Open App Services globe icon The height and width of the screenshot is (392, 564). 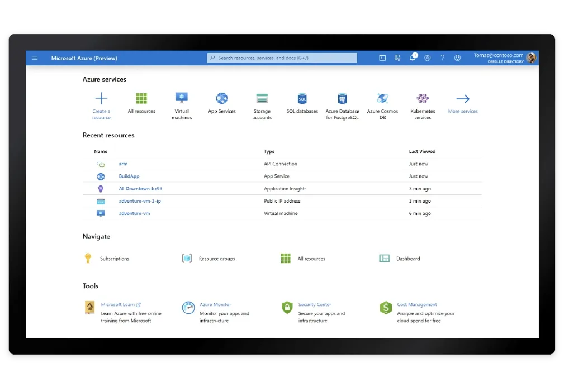tap(222, 98)
